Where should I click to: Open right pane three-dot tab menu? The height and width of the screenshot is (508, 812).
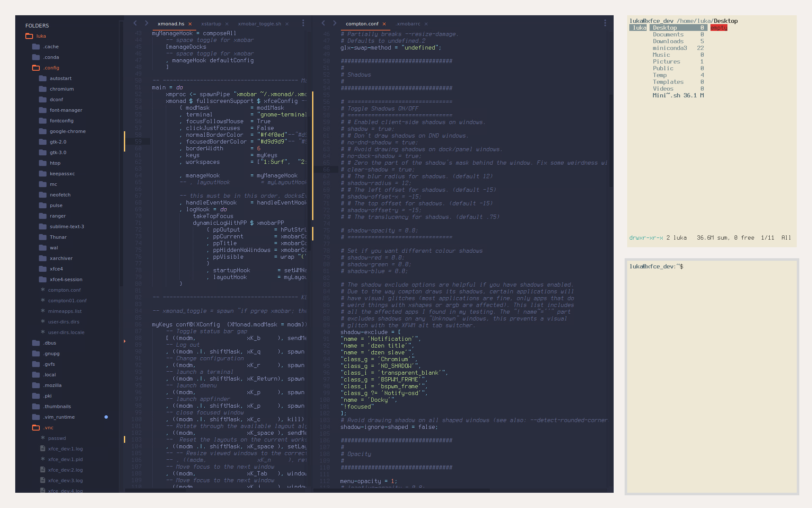(x=605, y=23)
